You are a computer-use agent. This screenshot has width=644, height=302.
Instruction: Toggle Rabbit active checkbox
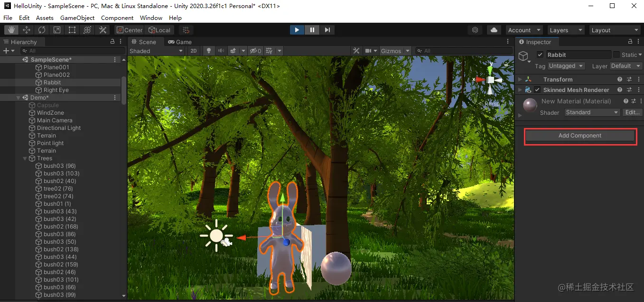coord(540,55)
